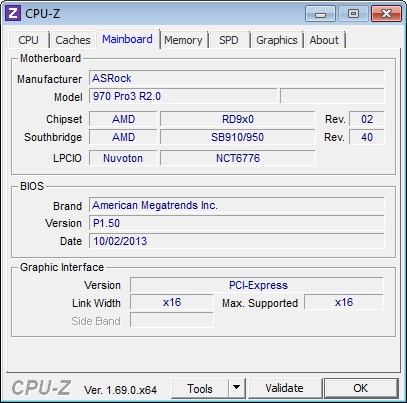Expand the Tools dropdown arrow
The width and height of the screenshot is (407, 403).
tap(237, 388)
